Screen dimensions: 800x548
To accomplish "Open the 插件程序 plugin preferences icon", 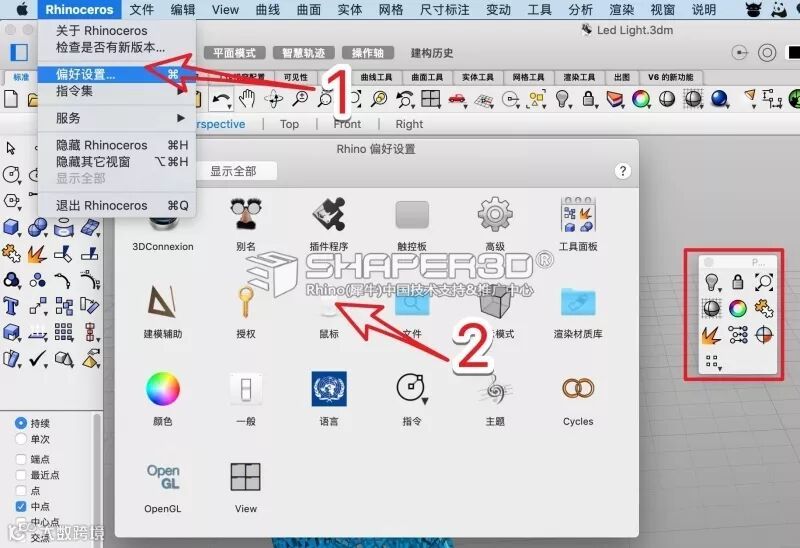I will (329, 214).
